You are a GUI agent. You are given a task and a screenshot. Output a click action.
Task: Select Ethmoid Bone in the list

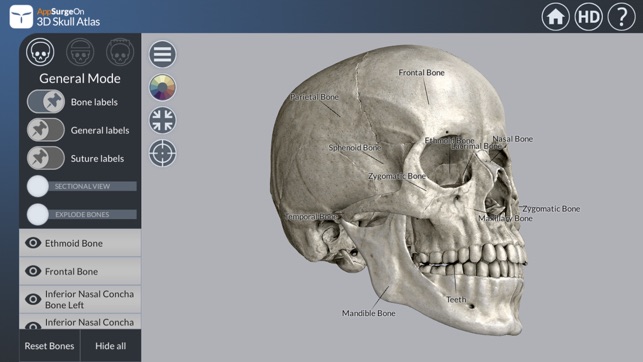[x=80, y=243]
